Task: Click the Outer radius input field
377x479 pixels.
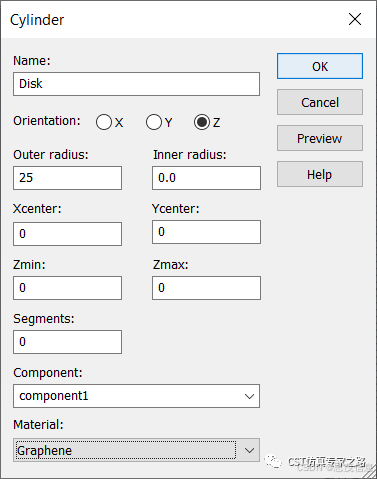Action: coord(67,178)
